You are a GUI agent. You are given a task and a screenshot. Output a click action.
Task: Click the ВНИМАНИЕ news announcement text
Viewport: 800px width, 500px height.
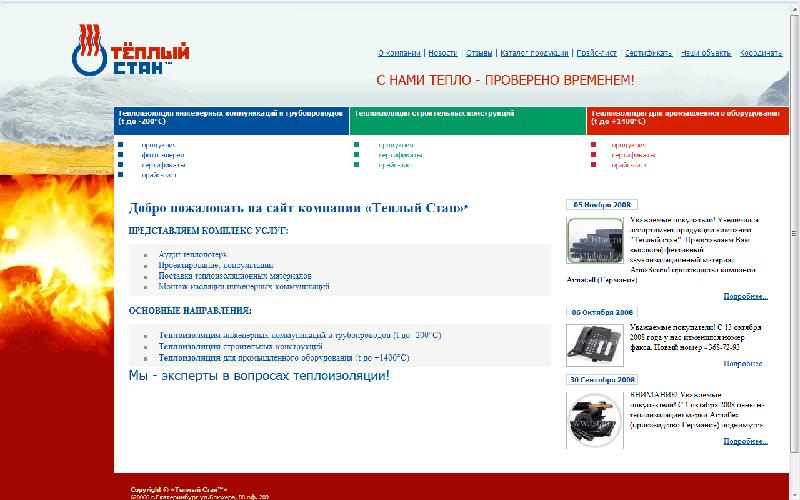697,410
